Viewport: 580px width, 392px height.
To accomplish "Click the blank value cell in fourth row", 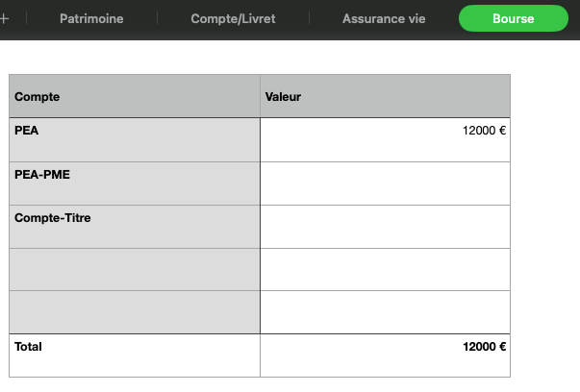I will tap(385, 270).
